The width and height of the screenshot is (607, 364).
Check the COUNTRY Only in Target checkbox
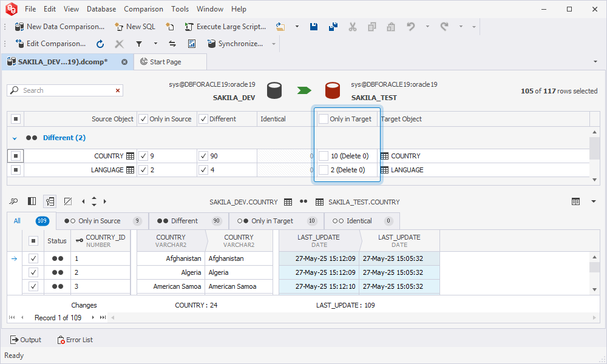(x=324, y=156)
